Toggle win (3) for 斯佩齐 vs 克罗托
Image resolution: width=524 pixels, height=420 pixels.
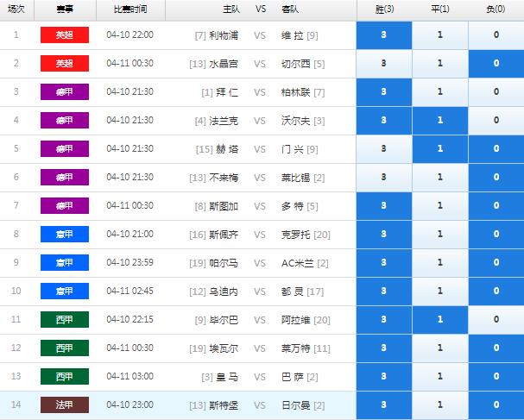point(384,235)
